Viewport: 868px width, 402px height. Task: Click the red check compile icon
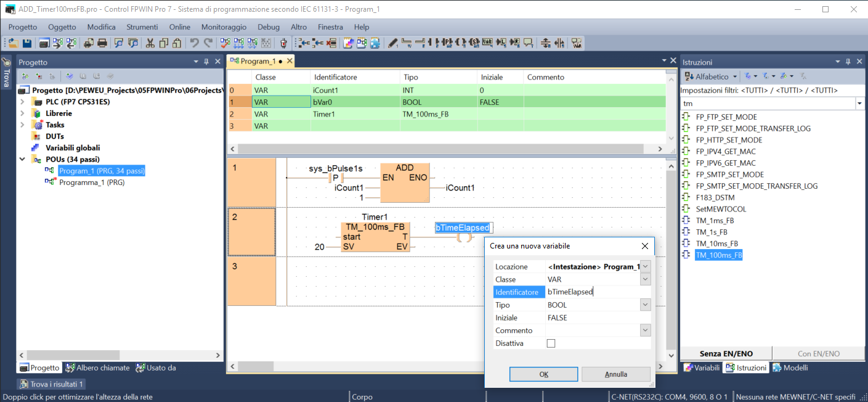(x=225, y=43)
